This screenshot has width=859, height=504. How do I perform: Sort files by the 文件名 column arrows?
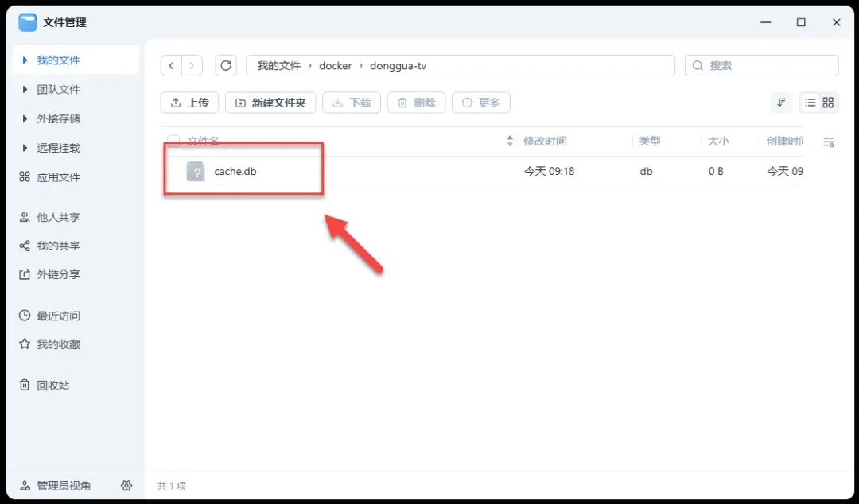[510, 142]
